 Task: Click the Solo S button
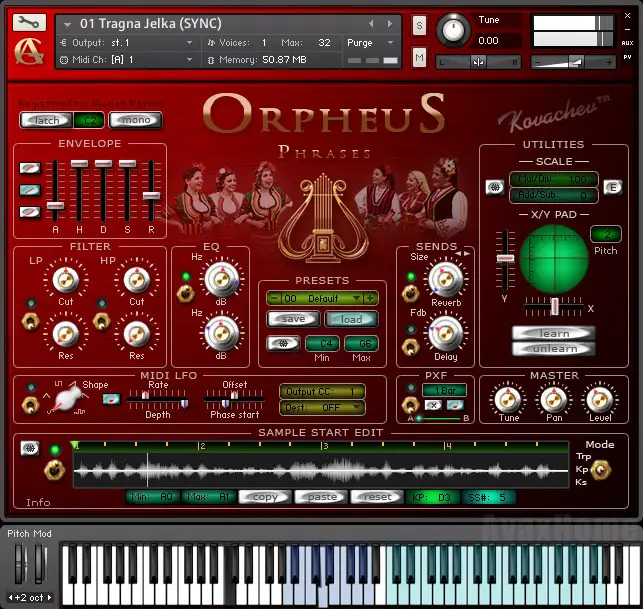[419, 25]
